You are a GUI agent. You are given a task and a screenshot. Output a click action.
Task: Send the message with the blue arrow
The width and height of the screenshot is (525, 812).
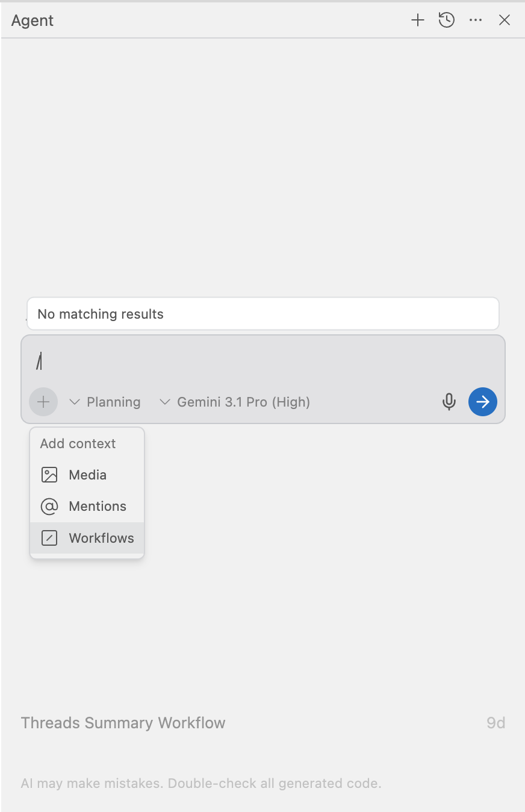483,402
